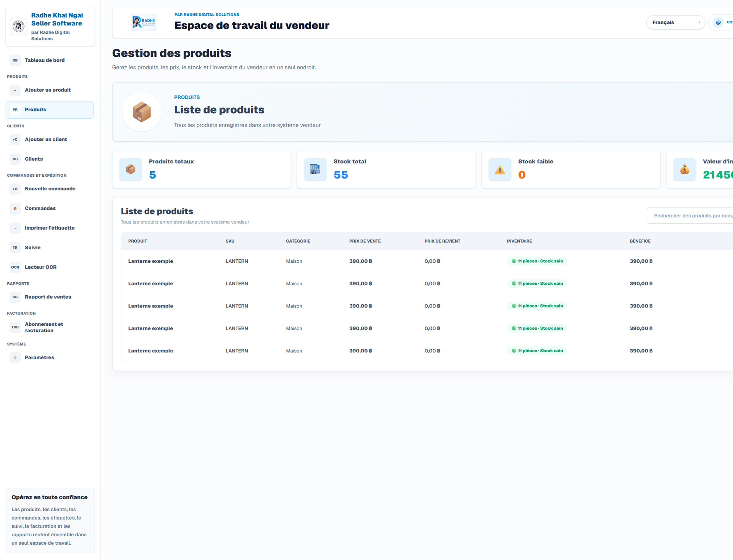Click the CU icon beside Clients
Viewport: 733px width, 560px height.
(15, 159)
